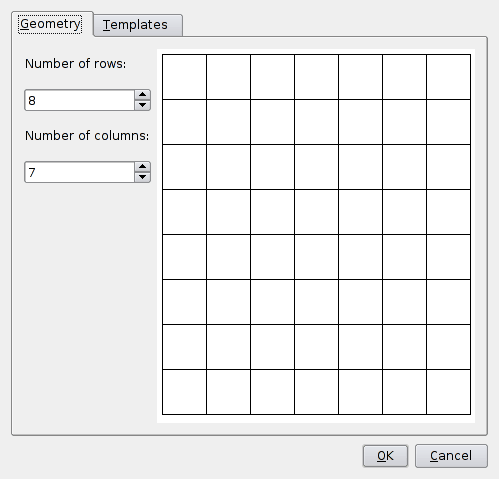Click the top-right cell of the grid preview
The height and width of the screenshot is (479, 499).
tap(448, 77)
